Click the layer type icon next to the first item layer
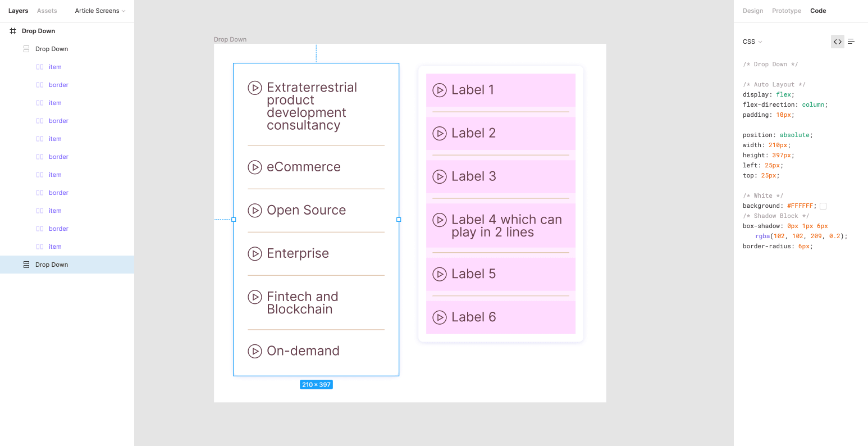Viewport: 868px width, 446px height. coord(40,67)
